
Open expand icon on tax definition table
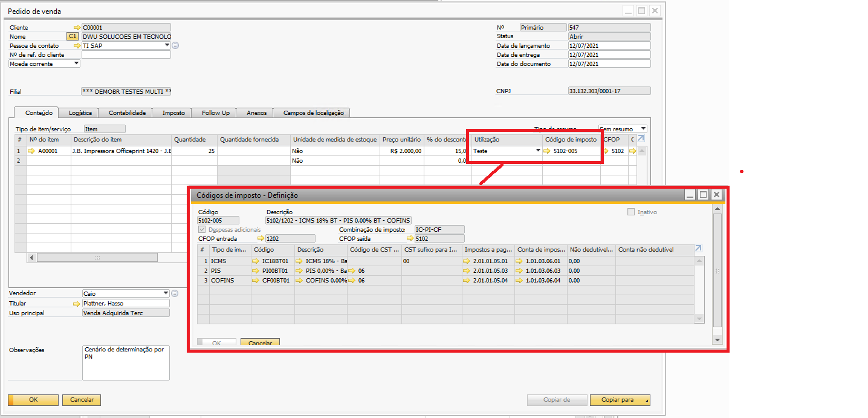click(699, 249)
